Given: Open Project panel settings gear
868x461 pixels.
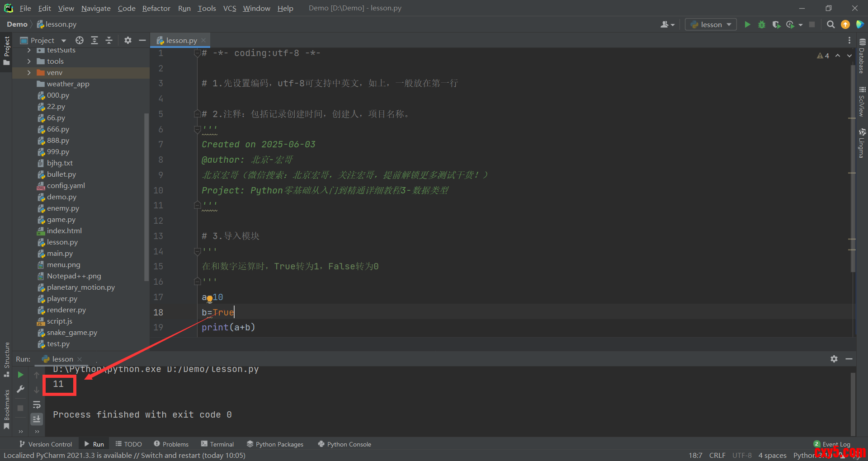Looking at the screenshot, I should point(128,40).
